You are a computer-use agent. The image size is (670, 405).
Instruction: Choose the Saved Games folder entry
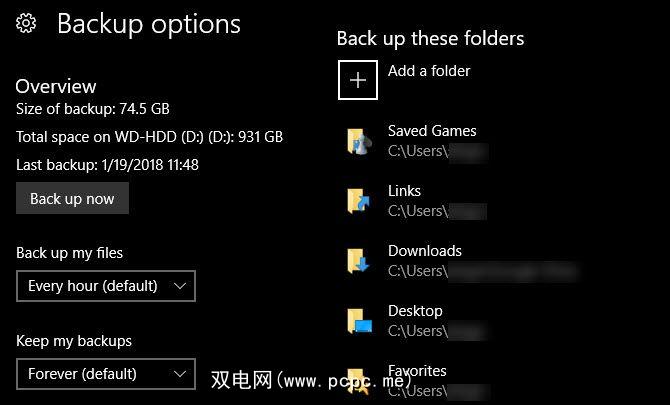point(432,131)
